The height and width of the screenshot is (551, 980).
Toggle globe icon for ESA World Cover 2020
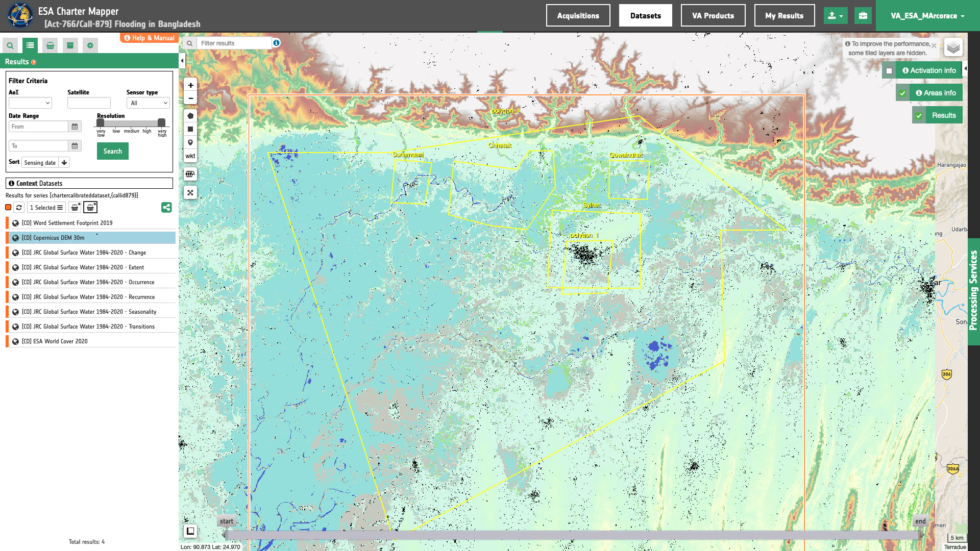[16, 341]
